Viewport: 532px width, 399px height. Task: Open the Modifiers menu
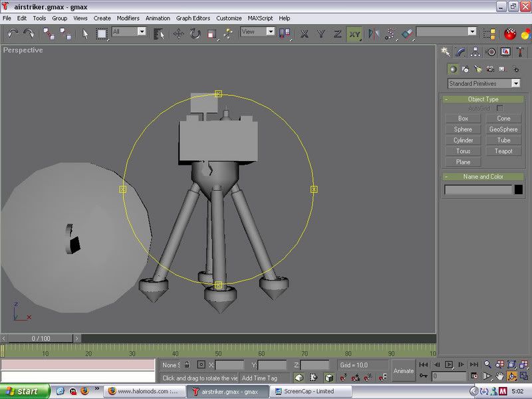click(128, 19)
